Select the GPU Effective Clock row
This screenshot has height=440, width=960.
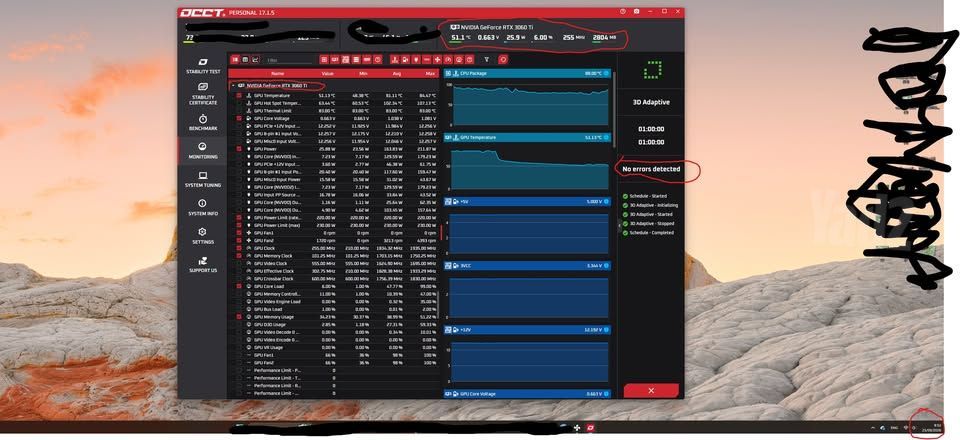pyautogui.click(x=334, y=271)
